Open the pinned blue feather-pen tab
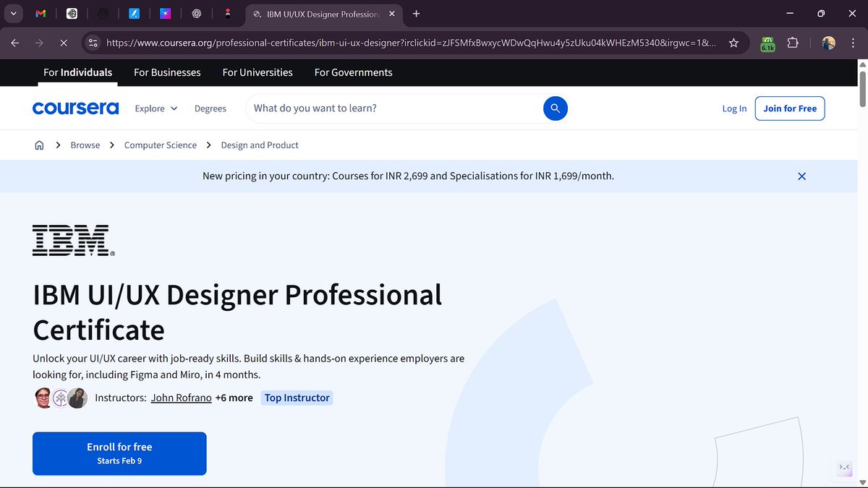The image size is (868, 488). [135, 14]
